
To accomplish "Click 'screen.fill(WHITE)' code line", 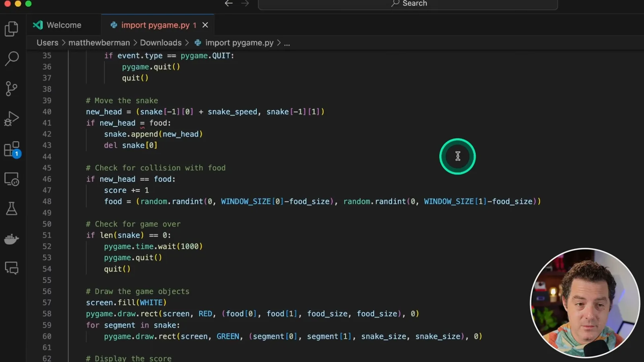I will 126,302.
